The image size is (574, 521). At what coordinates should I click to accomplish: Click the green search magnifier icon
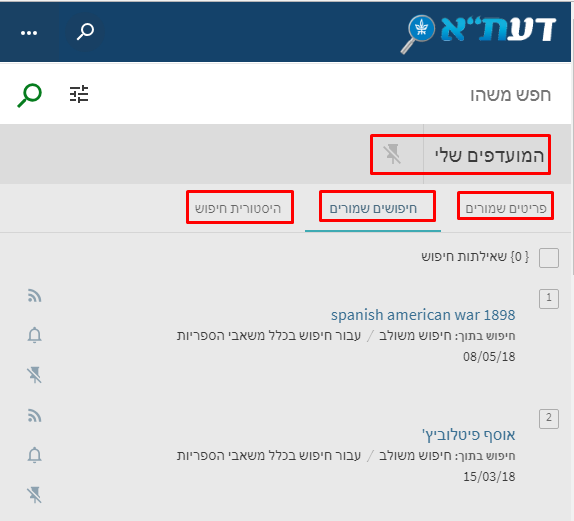pos(30,95)
